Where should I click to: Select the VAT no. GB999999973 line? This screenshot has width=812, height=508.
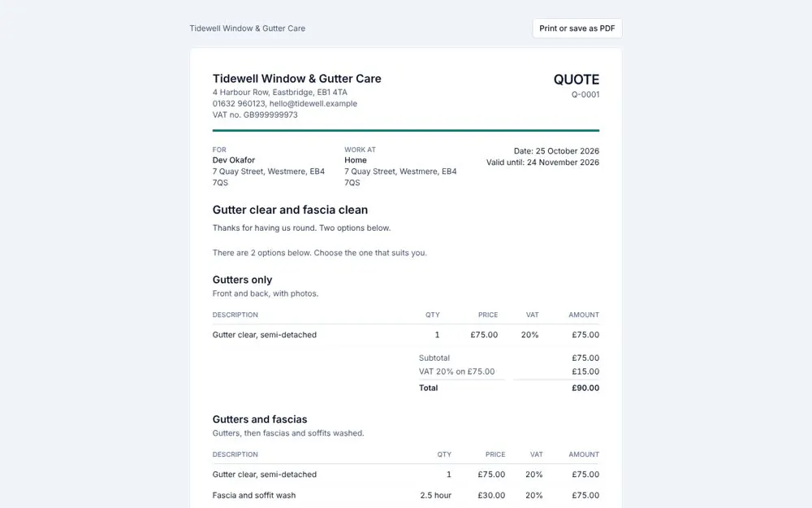coord(255,115)
